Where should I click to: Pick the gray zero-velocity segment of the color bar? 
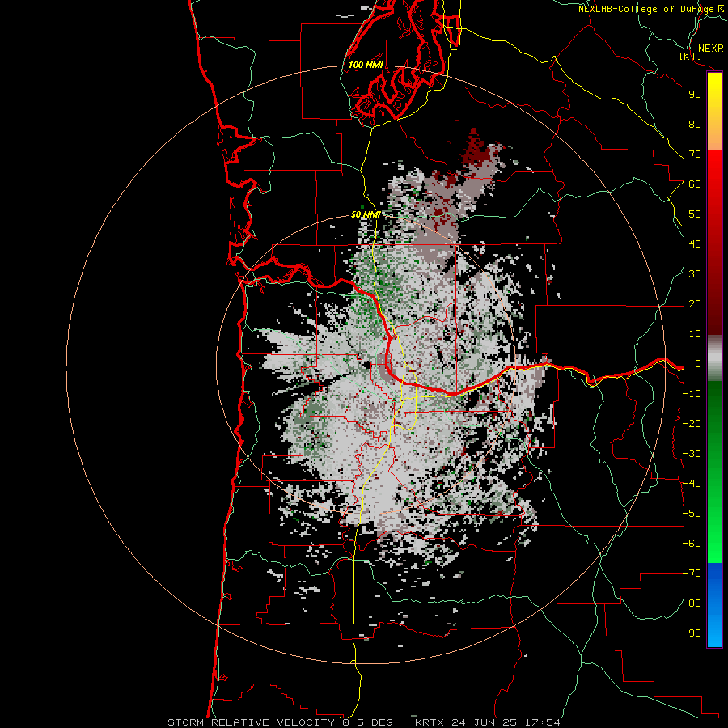pyautogui.click(x=714, y=358)
